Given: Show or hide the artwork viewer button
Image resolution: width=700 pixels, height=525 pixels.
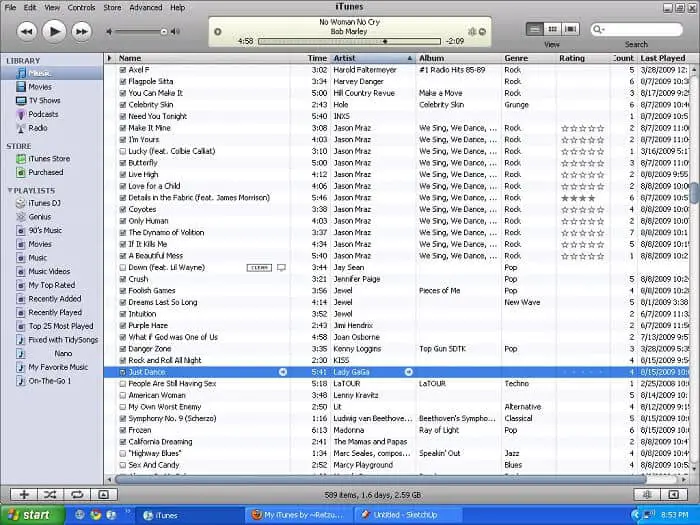Looking at the screenshot, I should coord(104,494).
